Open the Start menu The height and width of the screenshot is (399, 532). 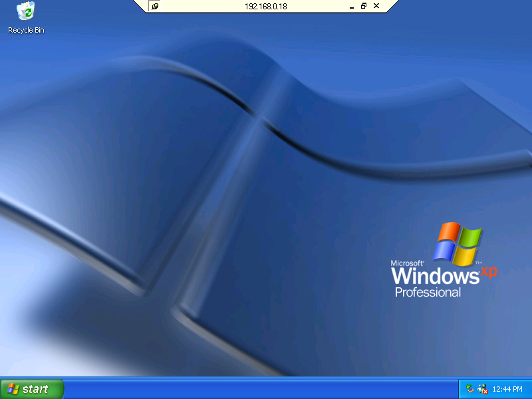32,389
